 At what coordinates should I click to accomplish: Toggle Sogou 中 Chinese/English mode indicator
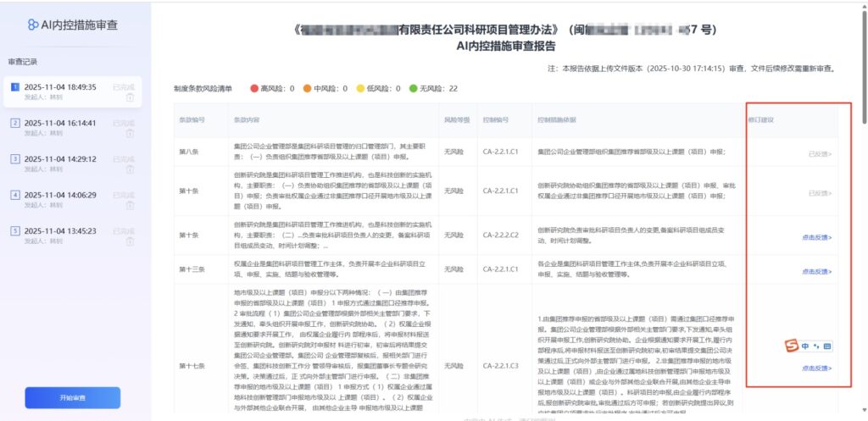tap(804, 346)
